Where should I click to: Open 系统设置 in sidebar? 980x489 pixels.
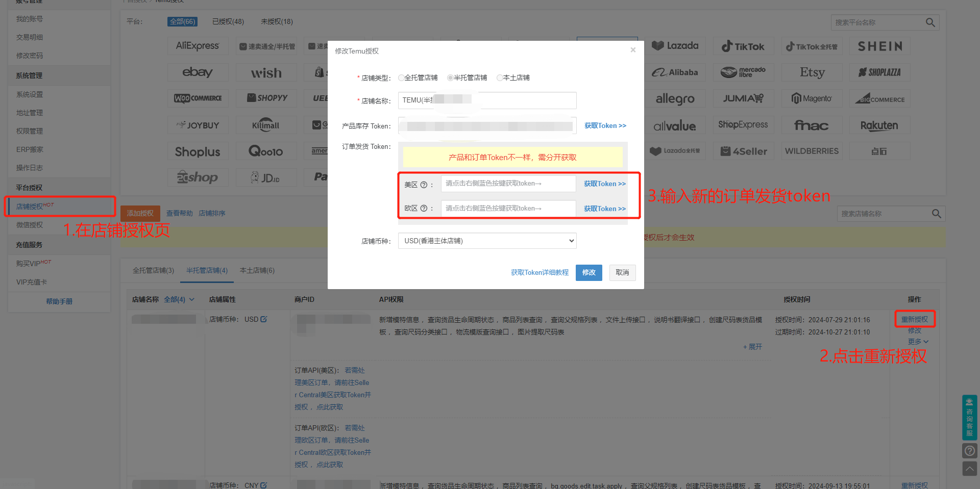pos(30,94)
